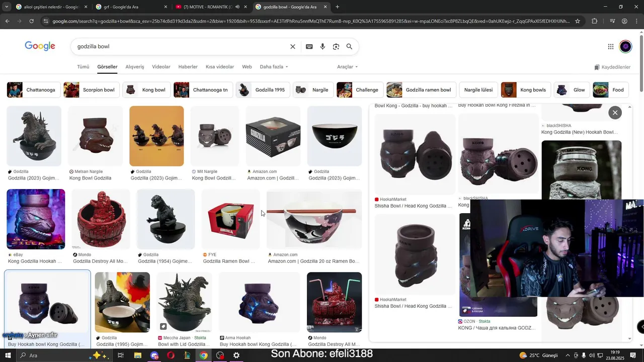Open OZON KONG hookah bowl result link
This screenshot has height=362, width=644.
[x=496, y=328]
